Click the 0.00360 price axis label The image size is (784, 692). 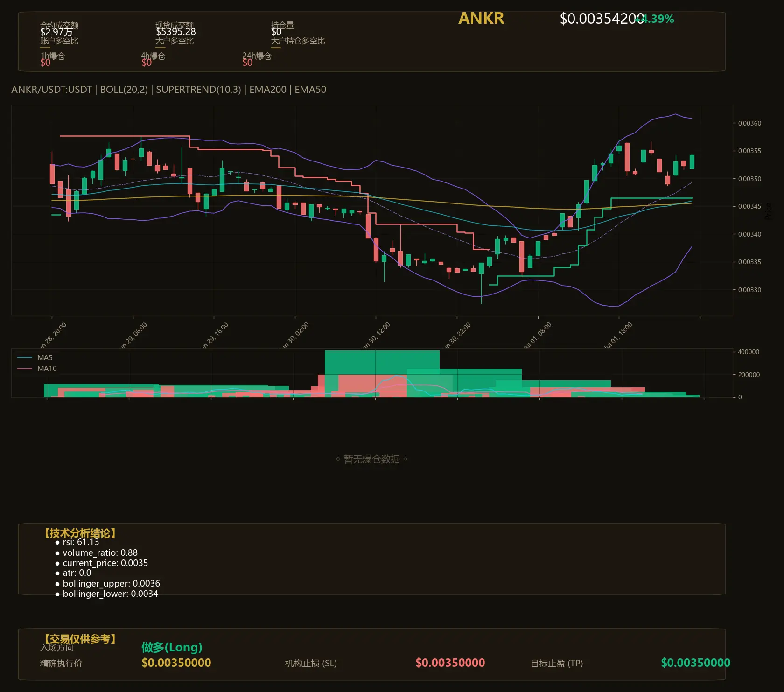[749, 123]
